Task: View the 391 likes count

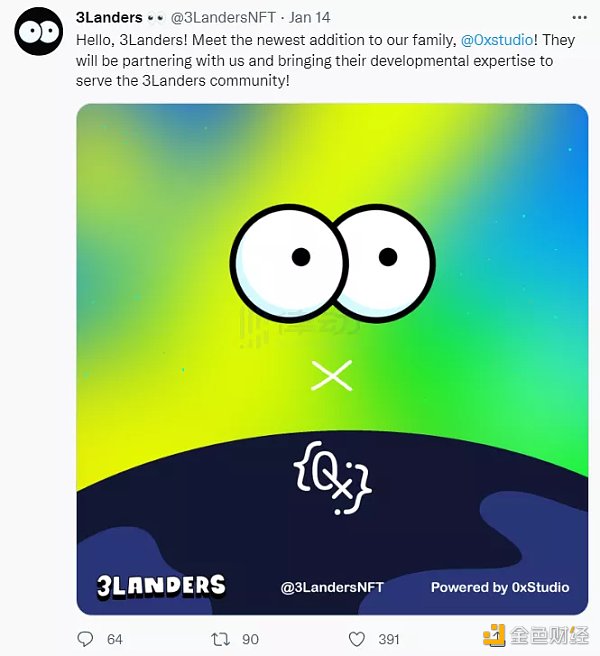Action: coord(389,639)
